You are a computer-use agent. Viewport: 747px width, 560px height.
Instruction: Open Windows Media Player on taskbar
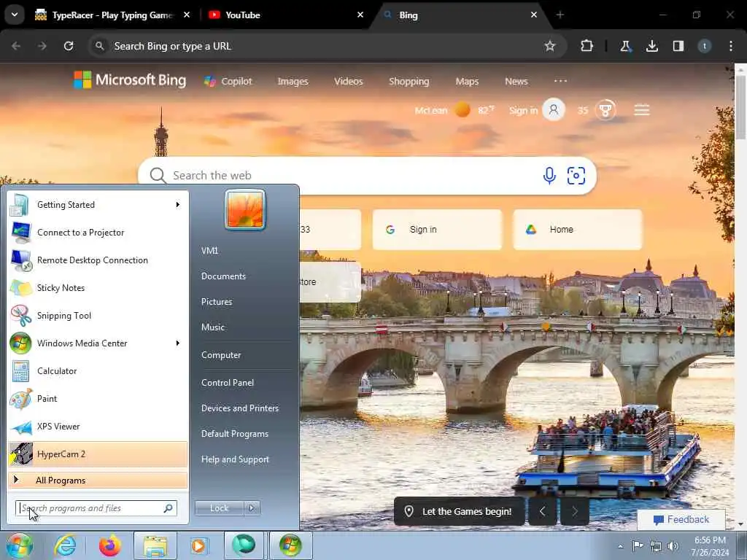198,545
